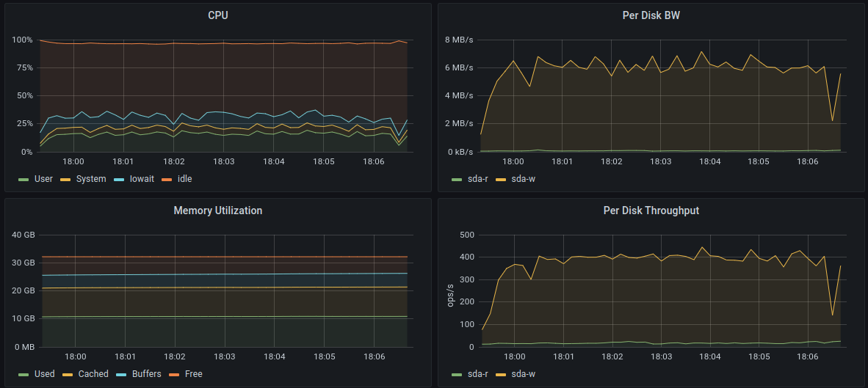
Task: Show only Buffers in Memory Utilization legend
Action: click(x=147, y=374)
